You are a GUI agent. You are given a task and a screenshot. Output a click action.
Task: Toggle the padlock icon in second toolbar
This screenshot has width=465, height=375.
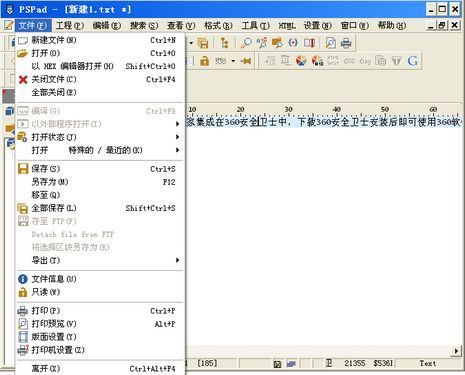pos(204,61)
